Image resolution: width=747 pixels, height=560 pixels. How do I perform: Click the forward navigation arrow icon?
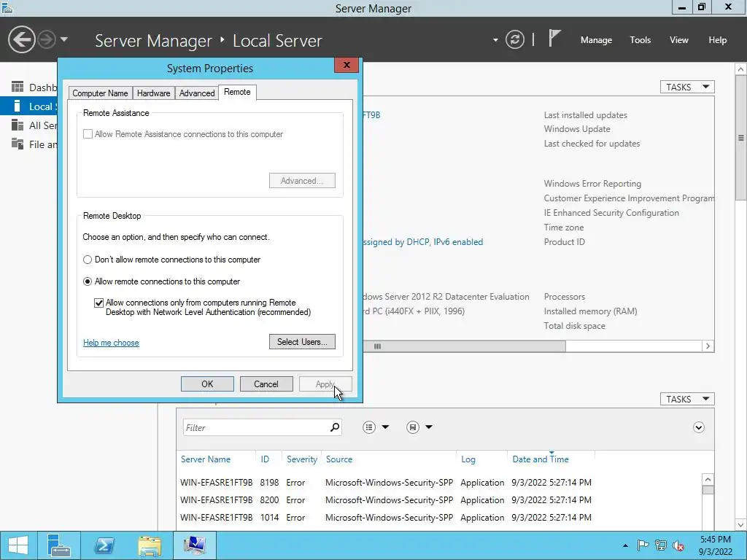pos(47,39)
